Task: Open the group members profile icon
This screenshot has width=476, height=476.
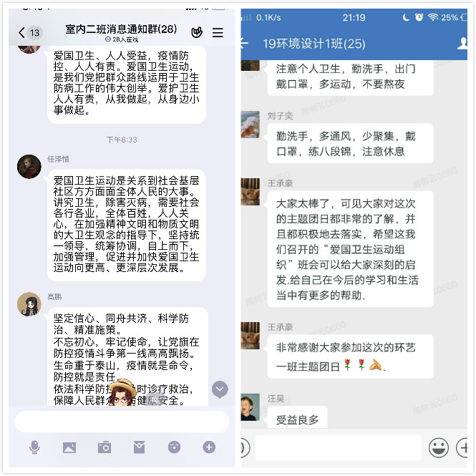Action: coord(462,44)
